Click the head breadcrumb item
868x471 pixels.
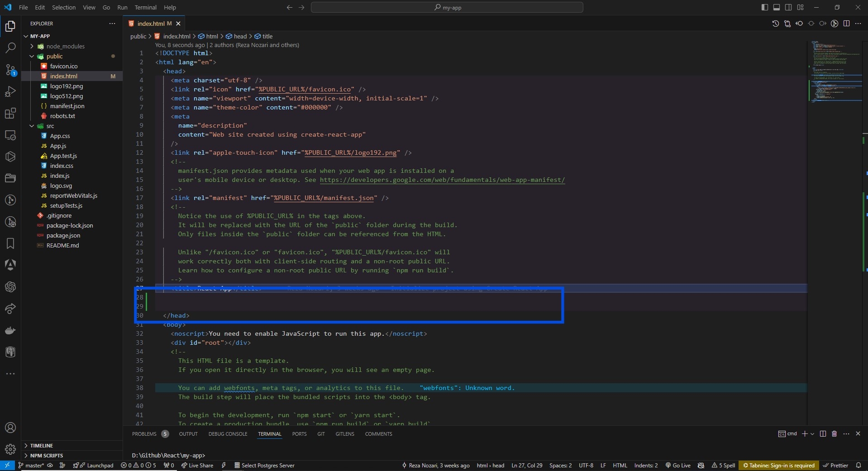(x=236, y=36)
